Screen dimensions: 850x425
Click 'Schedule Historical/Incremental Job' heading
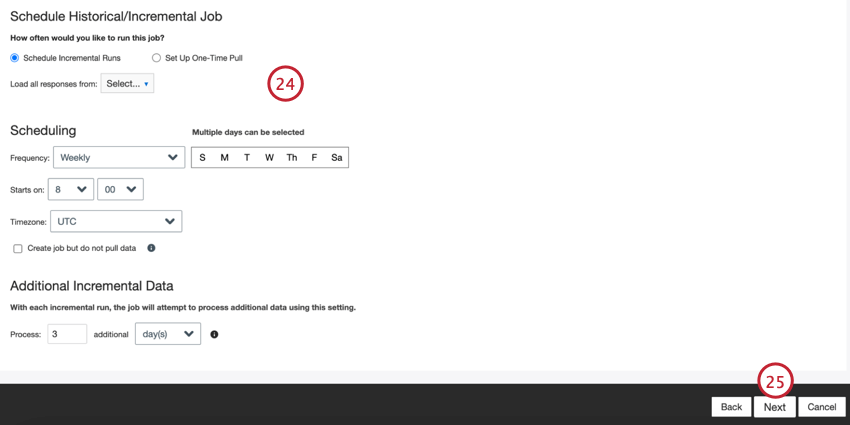point(116,16)
